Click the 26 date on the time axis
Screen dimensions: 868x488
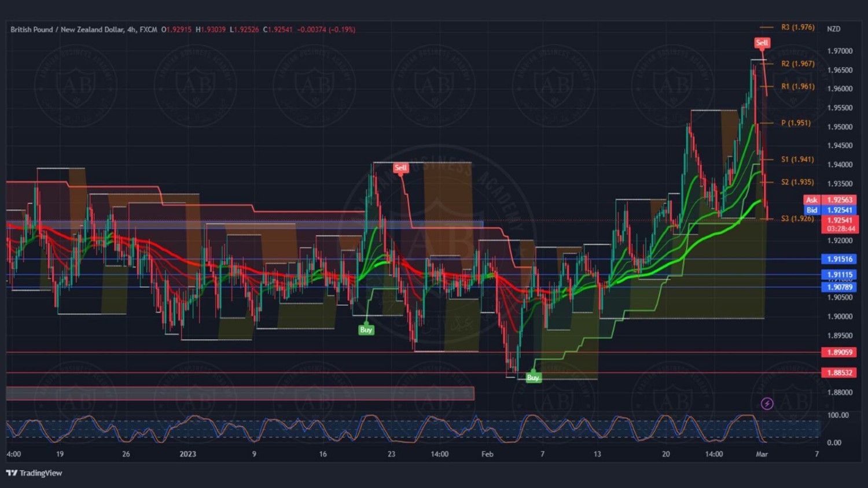[x=126, y=454]
